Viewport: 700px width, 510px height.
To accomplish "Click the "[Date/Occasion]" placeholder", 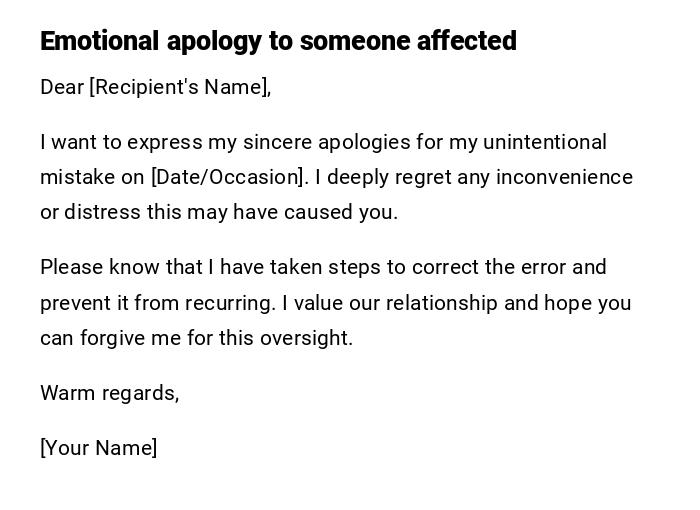I will [228, 177].
